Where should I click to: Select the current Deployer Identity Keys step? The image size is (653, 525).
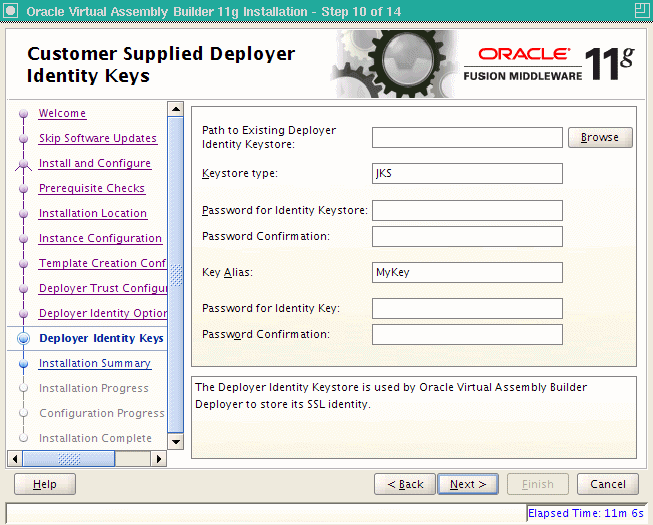[101, 338]
